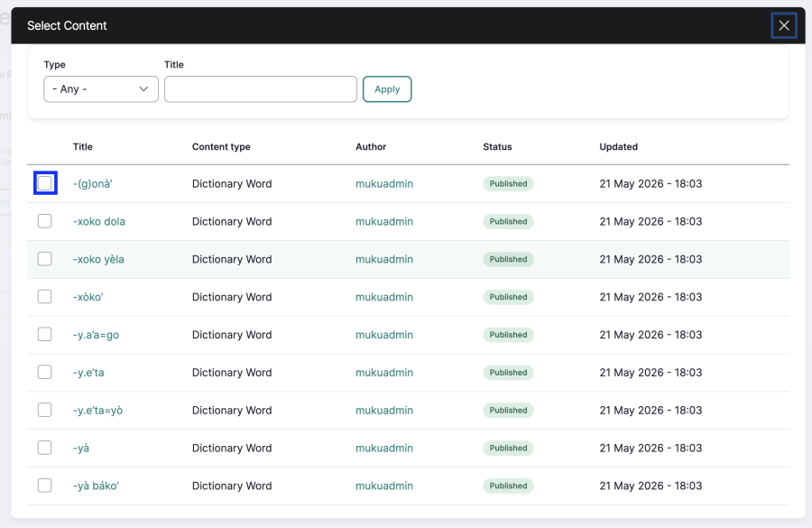Click the Published badge in -y.e'ta row
The image size is (812, 528).
(x=509, y=373)
